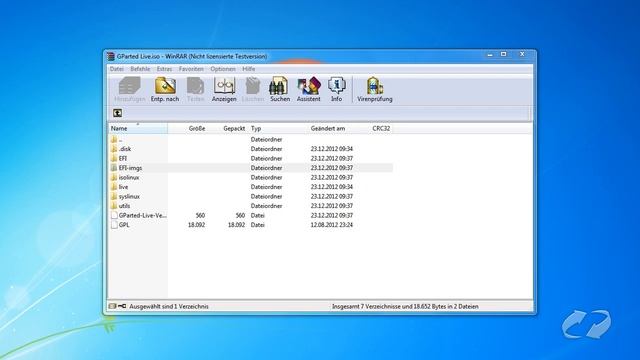Run Virenprüfung virus scan
Image resolution: width=640 pixels, height=360 pixels.
375,89
